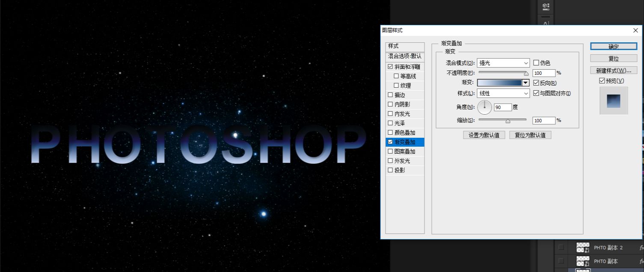Image resolution: width=644 pixels, height=272 pixels.
Task: Enable the 纹理 checkbox
Action: (x=396, y=86)
